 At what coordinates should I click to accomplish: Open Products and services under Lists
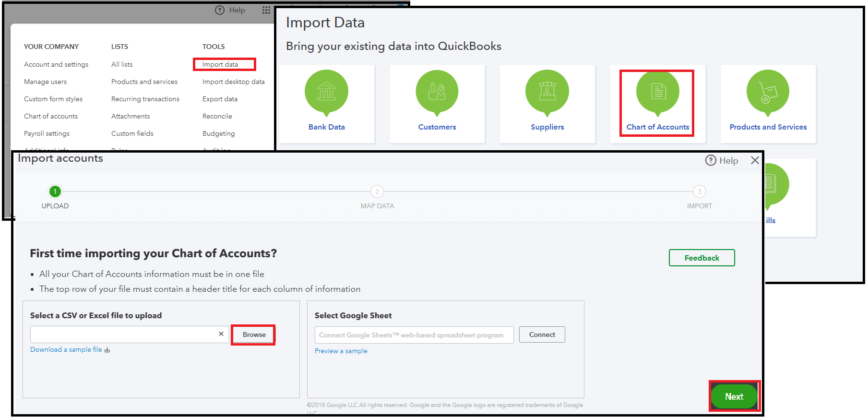(x=144, y=82)
